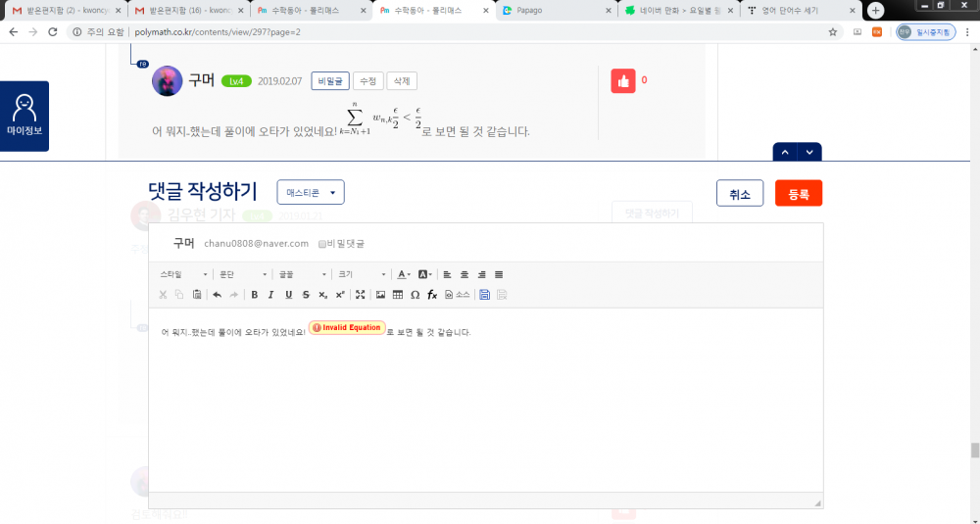
Task: Go back to the previous page
Action: click(14, 32)
